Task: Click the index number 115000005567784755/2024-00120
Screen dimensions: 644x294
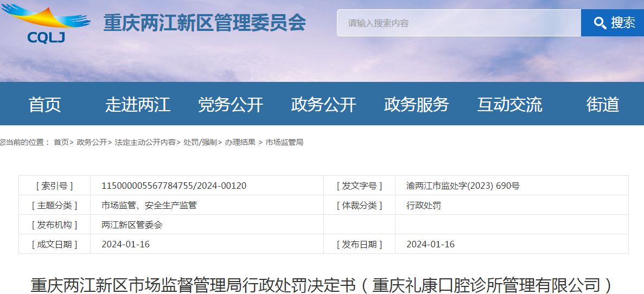Action: click(x=174, y=186)
